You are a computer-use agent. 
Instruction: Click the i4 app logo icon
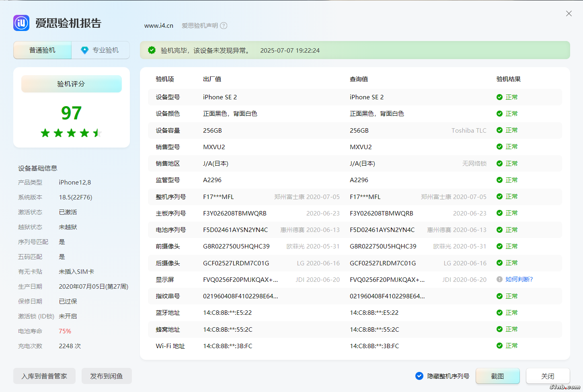pos(21,23)
